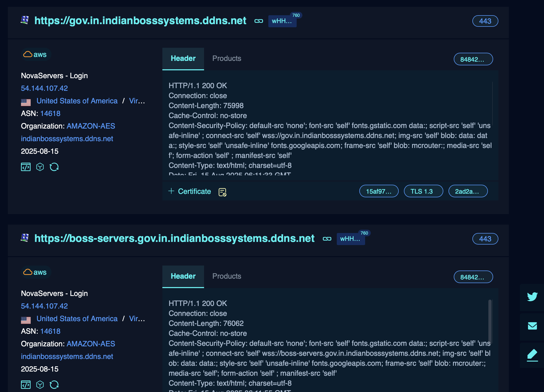Click the code view icon in first result

click(x=26, y=167)
